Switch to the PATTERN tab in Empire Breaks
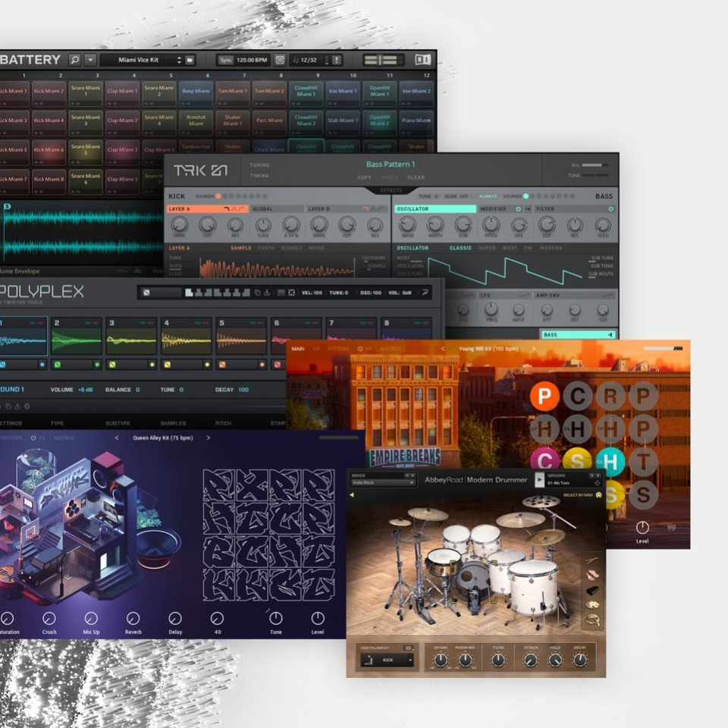The image size is (728, 728). [x=339, y=348]
